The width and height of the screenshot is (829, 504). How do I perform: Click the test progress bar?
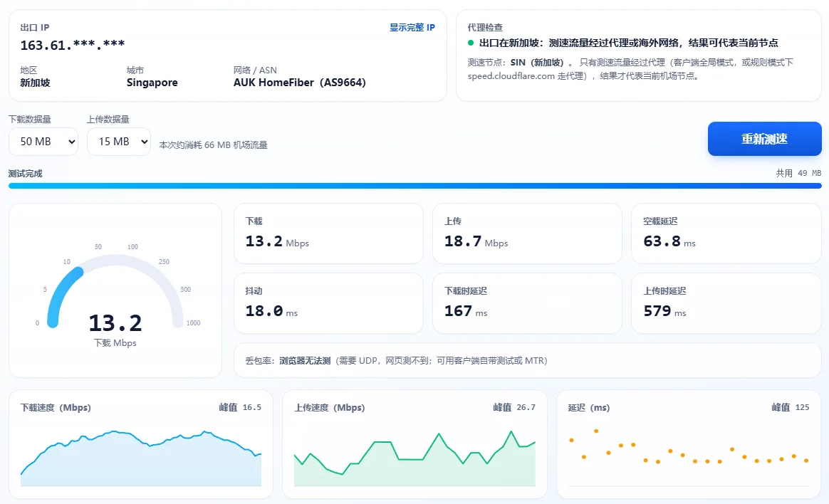pos(415,186)
